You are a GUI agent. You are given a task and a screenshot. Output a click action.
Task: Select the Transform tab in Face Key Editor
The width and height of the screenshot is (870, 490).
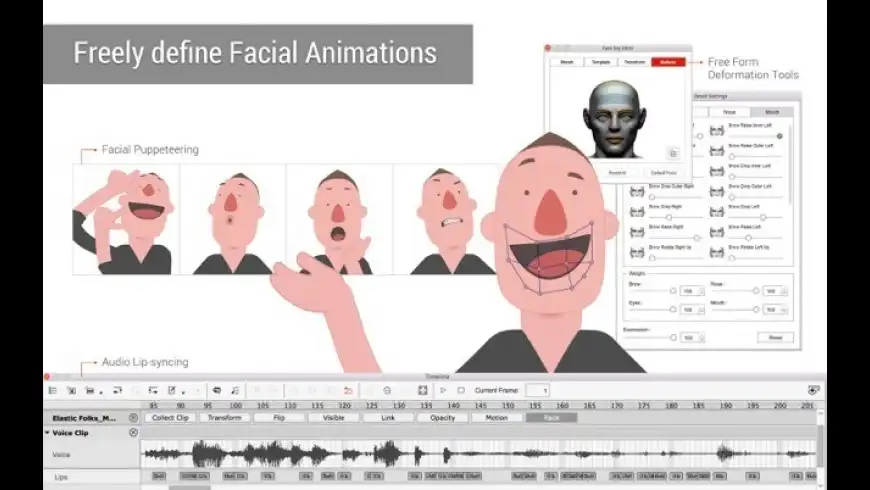[x=635, y=62]
